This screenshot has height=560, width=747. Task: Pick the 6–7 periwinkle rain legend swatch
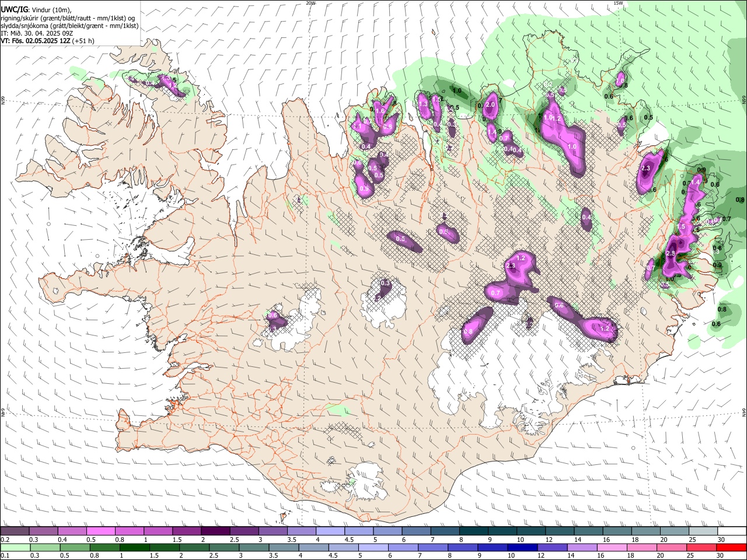[x=404, y=548]
